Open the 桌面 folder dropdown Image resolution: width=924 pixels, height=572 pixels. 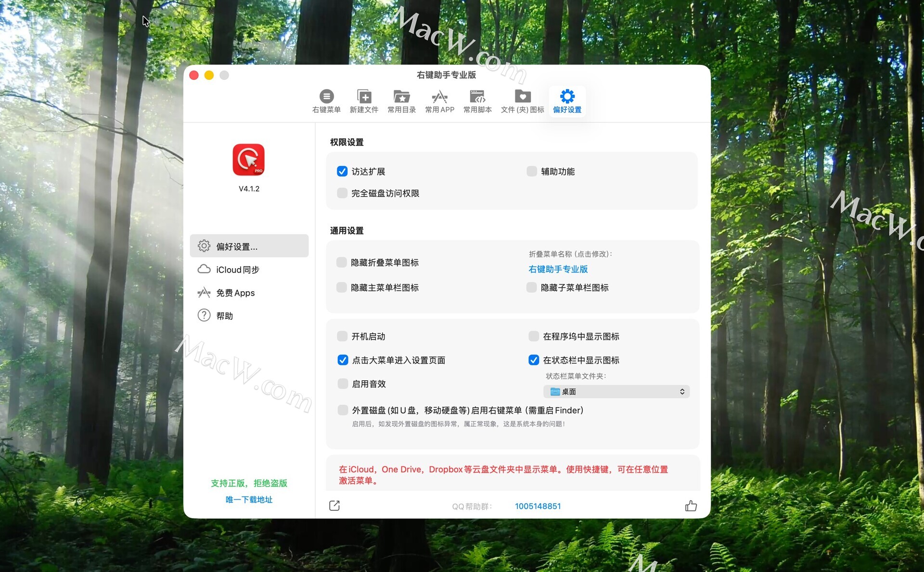tap(616, 391)
